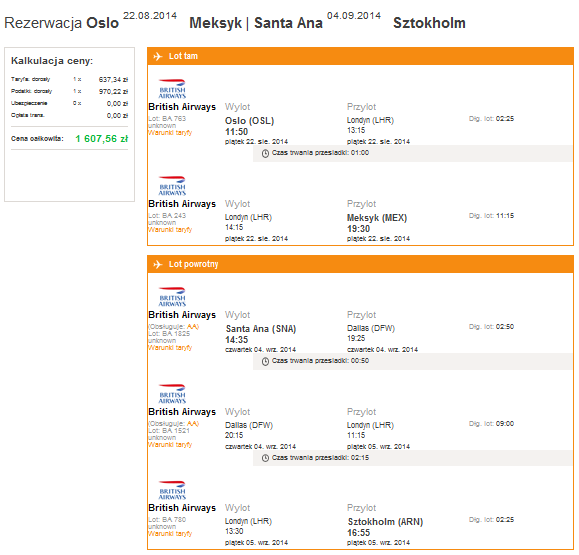Click the Lot tam section header
The height and width of the screenshot is (555, 579).
(x=360, y=56)
